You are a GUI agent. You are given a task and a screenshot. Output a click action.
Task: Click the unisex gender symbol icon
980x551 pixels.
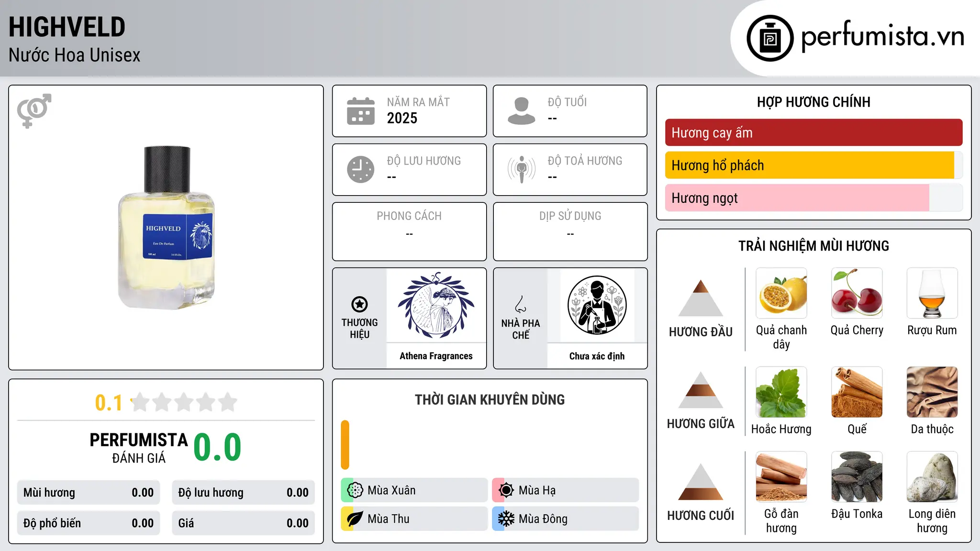pyautogui.click(x=34, y=110)
